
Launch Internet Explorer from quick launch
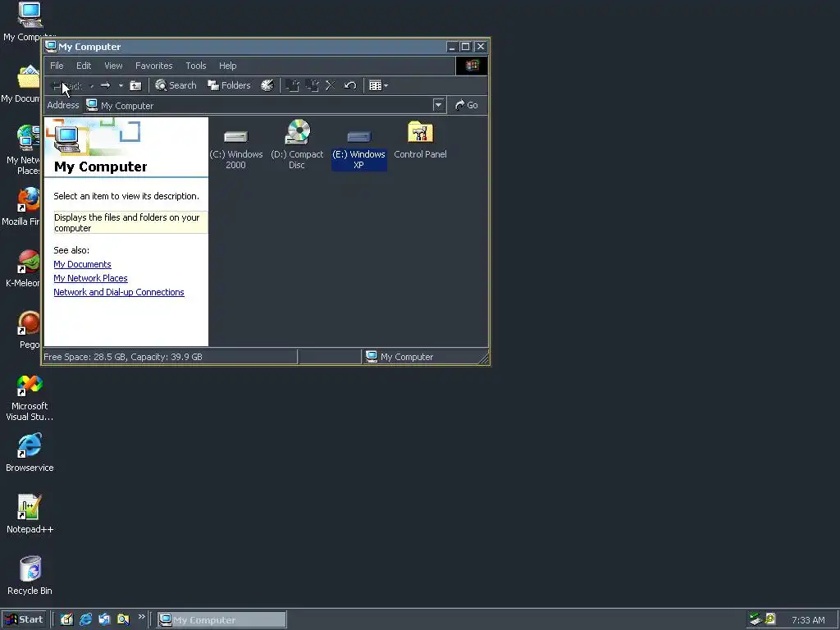tap(85, 619)
